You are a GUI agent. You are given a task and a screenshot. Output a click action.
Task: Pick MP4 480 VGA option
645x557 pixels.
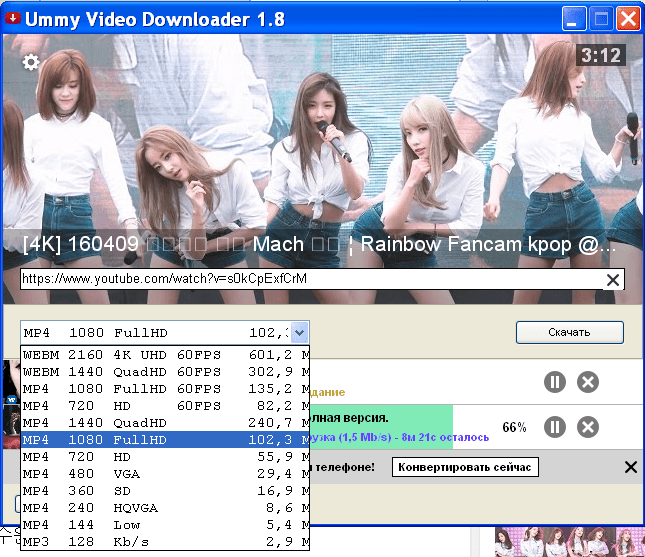(165, 473)
